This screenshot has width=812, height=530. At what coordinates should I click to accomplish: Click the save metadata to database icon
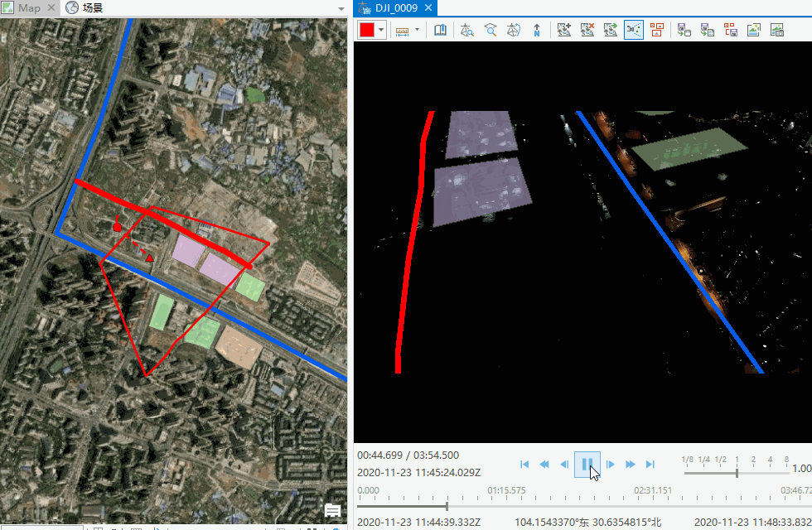684,30
